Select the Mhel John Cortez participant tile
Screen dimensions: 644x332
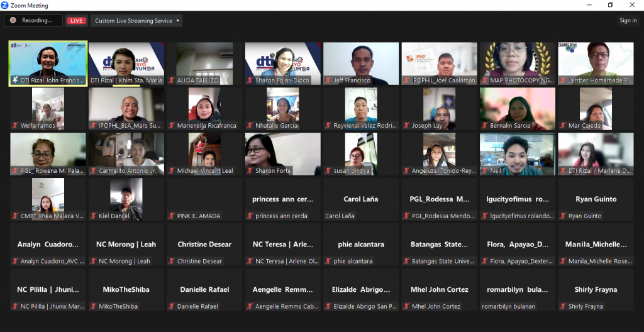[440, 290]
